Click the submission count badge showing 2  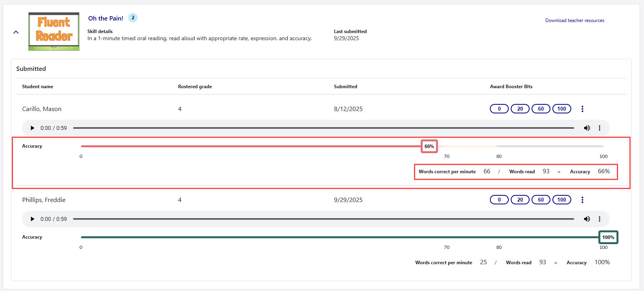[133, 18]
